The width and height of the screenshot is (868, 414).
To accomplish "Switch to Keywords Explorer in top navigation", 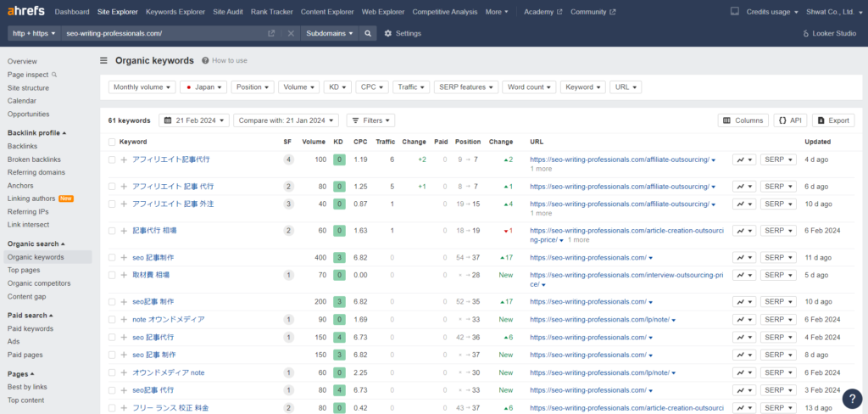I will point(175,12).
